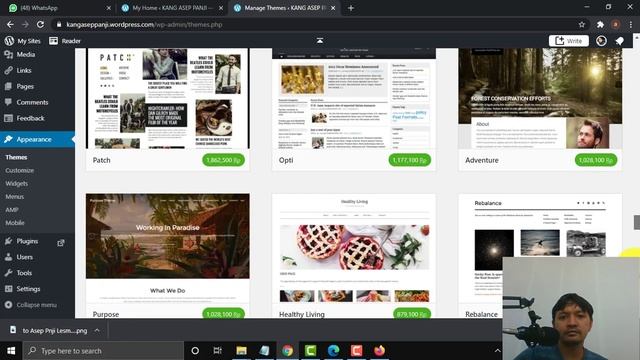
Task: Open the Patch theme thumbnail
Action: point(167,98)
